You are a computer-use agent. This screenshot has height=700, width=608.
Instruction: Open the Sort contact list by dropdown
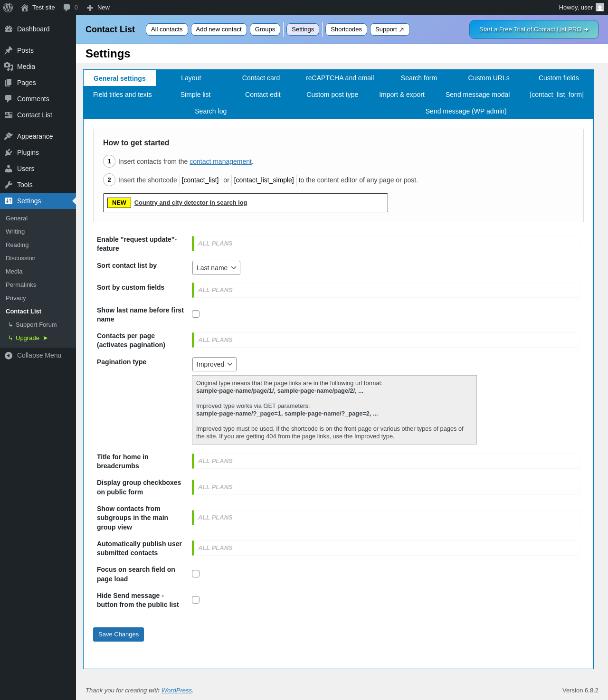pos(216,268)
